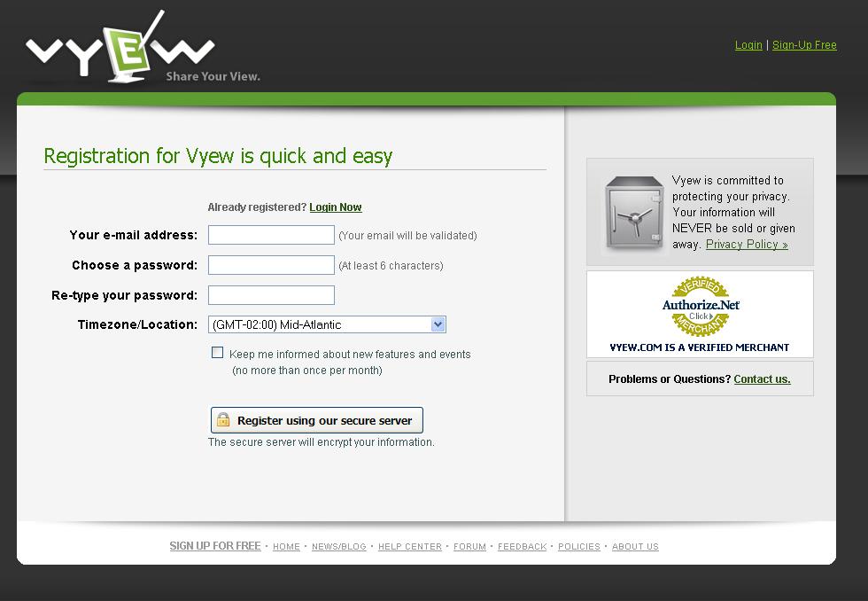Enable the Keep me informed checkbox
This screenshot has width=868, height=601.
[218, 353]
